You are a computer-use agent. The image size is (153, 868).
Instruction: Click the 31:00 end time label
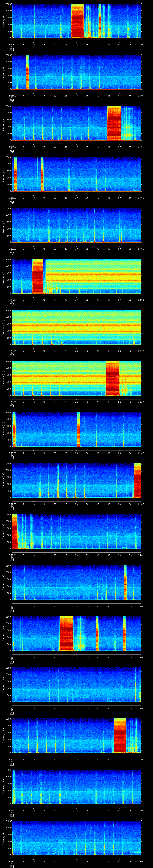click(141, 453)
